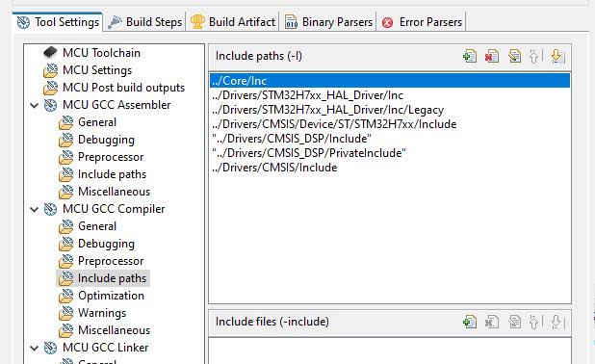Viewport: 595px width, 364px height.
Task: Open Debugging under MCU GCC Assembler
Action: click(x=106, y=140)
